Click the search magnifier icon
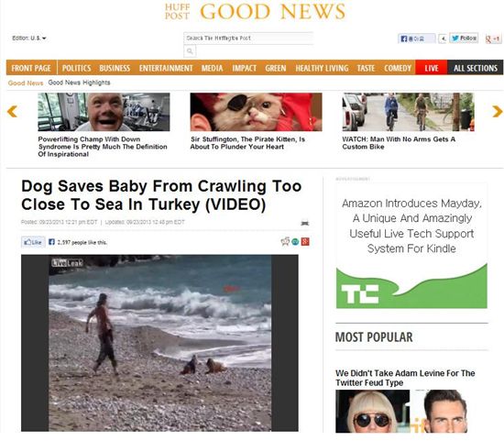The width and height of the screenshot is (504, 441). coord(190,51)
